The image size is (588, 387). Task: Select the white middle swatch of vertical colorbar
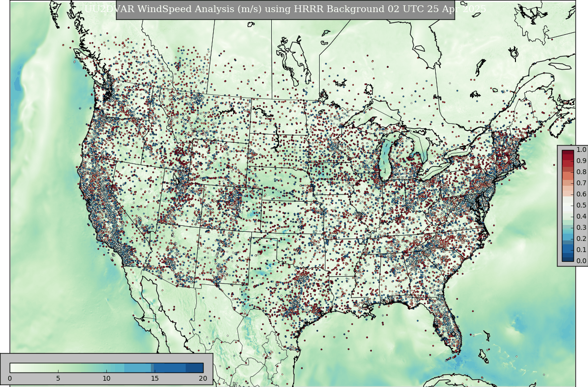click(568, 206)
